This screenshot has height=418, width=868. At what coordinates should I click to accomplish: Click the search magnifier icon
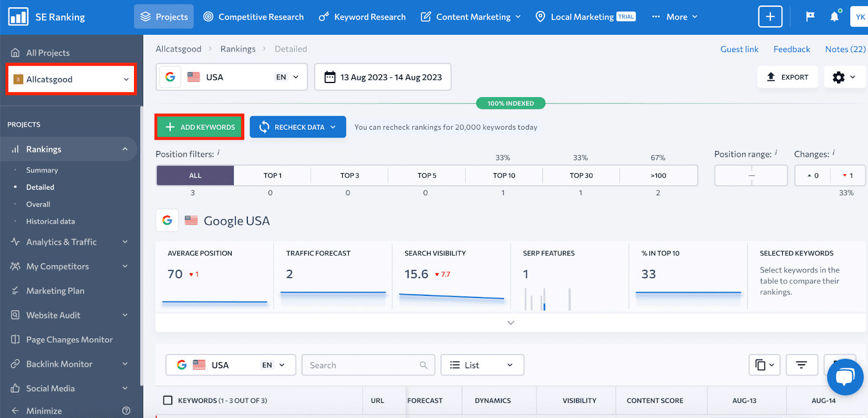pyautogui.click(x=424, y=365)
